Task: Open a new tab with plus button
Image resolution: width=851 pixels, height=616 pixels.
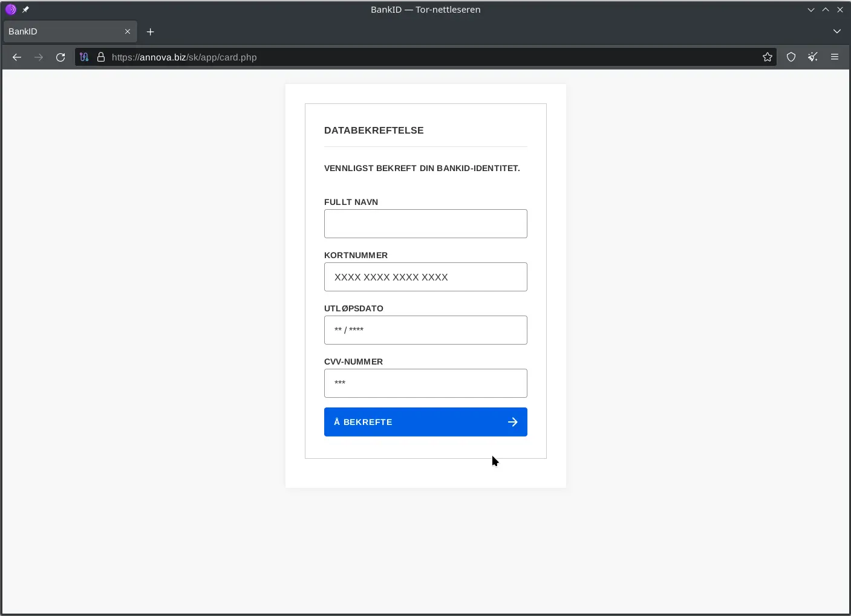Action: pyautogui.click(x=151, y=31)
